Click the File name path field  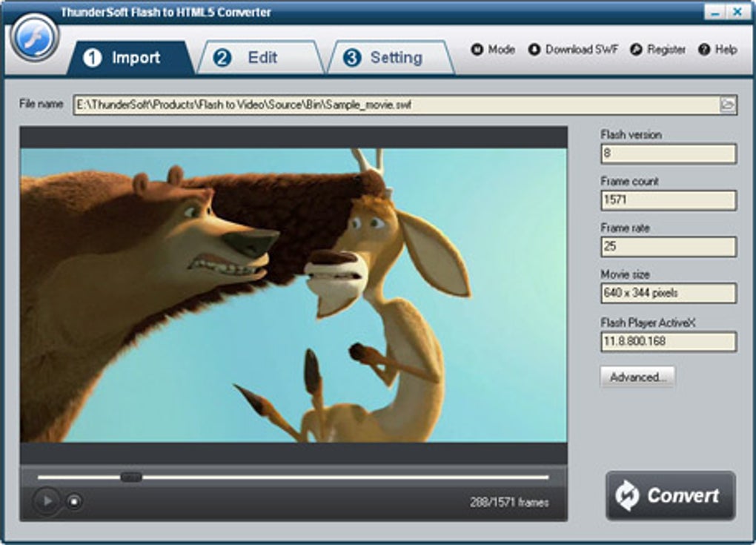pyautogui.click(x=405, y=105)
